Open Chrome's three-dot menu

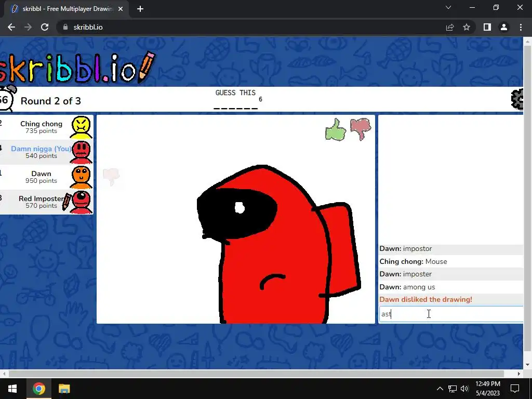[521, 27]
